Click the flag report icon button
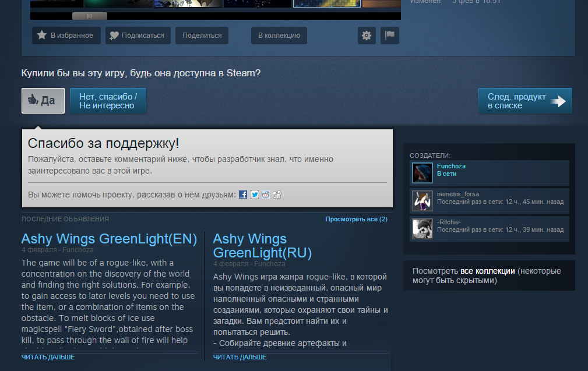 tap(390, 36)
